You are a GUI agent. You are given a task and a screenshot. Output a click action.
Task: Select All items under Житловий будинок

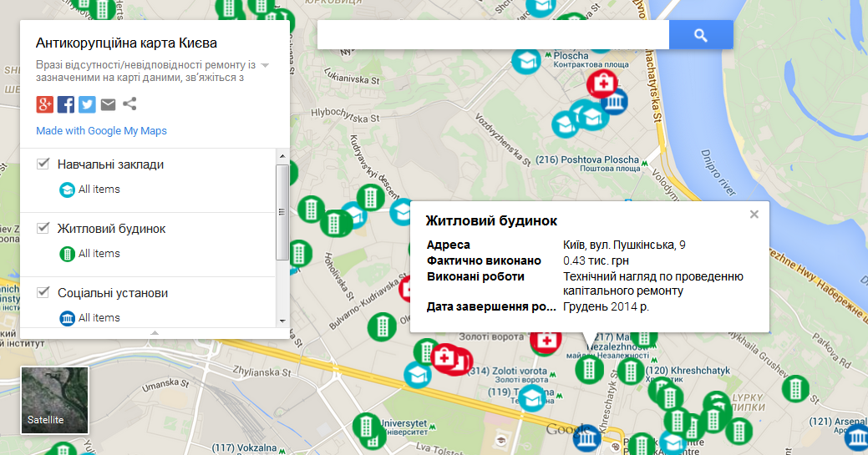pos(99,254)
